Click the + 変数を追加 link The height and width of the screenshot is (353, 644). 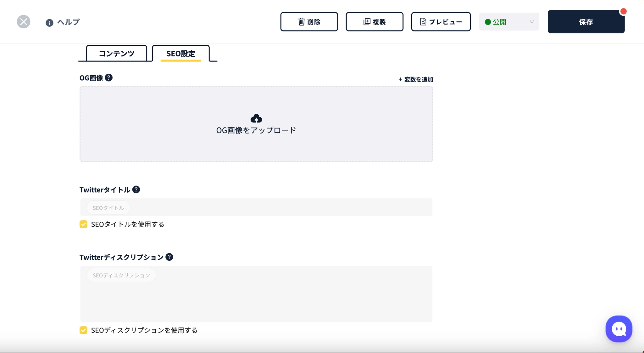pyautogui.click(x=416, y=79)
